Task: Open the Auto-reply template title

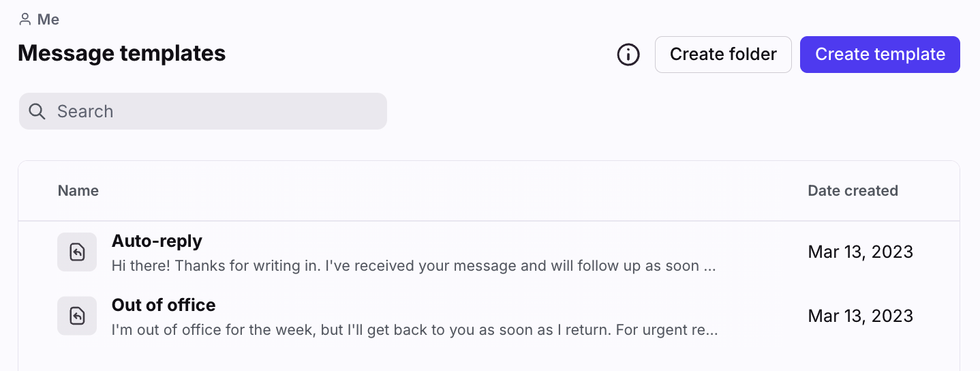Action: pos(157,241)
